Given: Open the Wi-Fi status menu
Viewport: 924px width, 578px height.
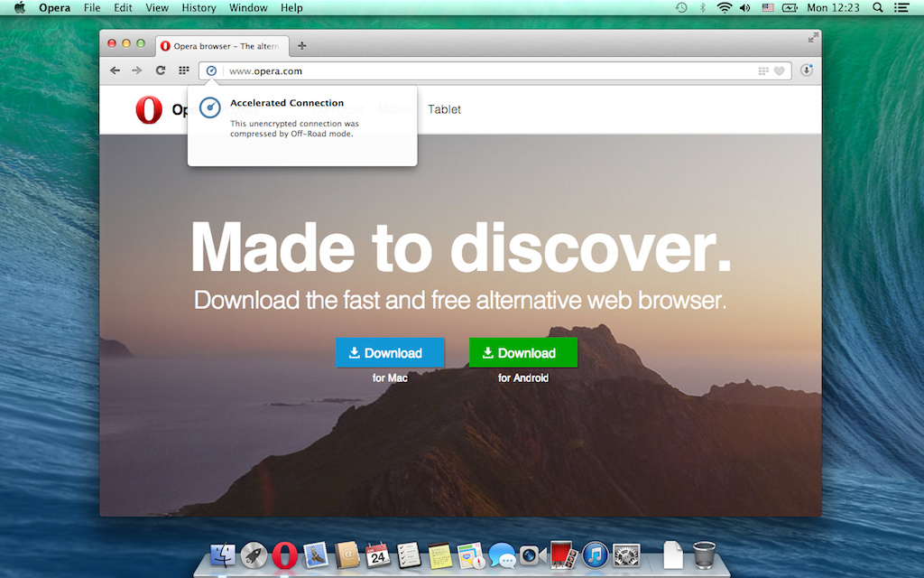Looking at the screenshot, I should pos(724,8).
